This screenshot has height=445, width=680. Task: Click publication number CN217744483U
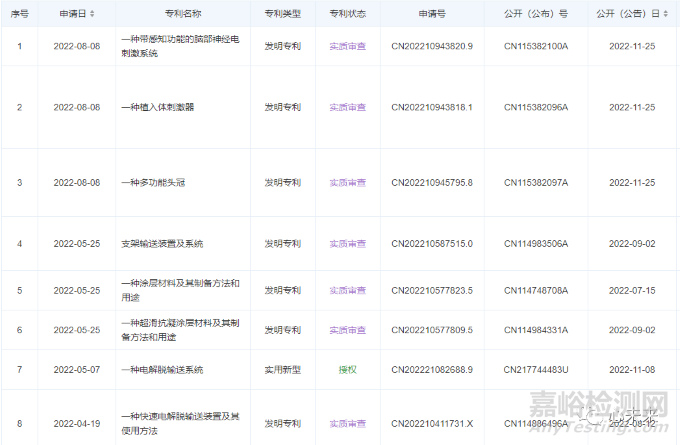coord(536,369)
